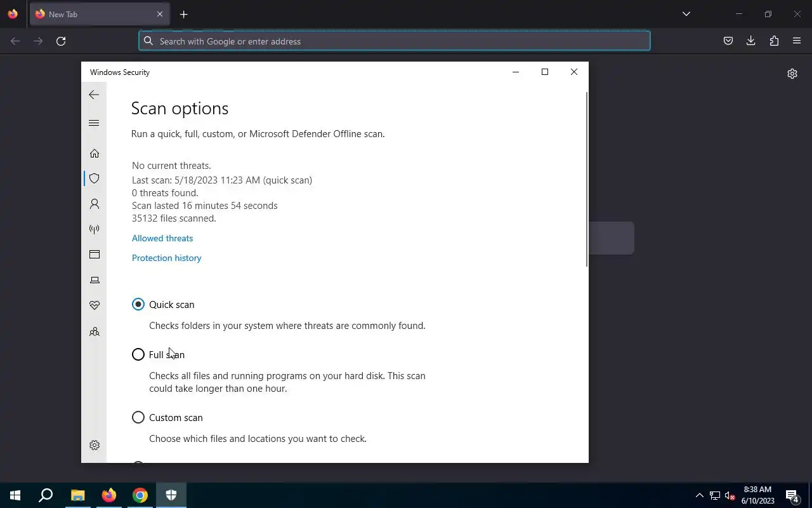
Task: Open the network icon in system tray
Action: pyautogui.click(x=715, y=495)
